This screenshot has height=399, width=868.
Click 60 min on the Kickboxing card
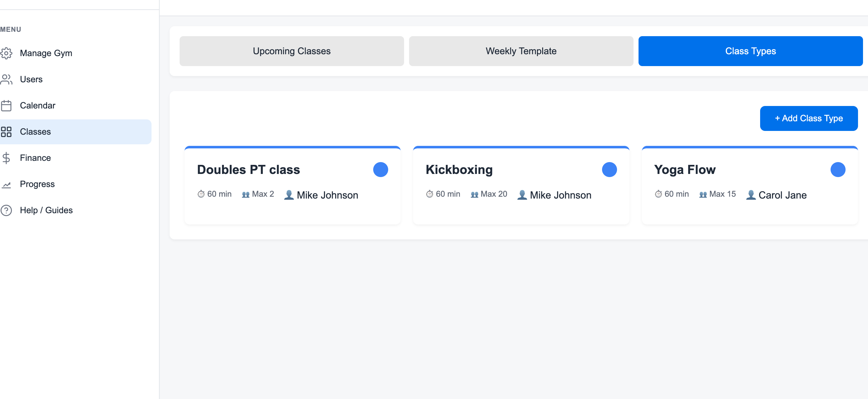pos(448,194)
